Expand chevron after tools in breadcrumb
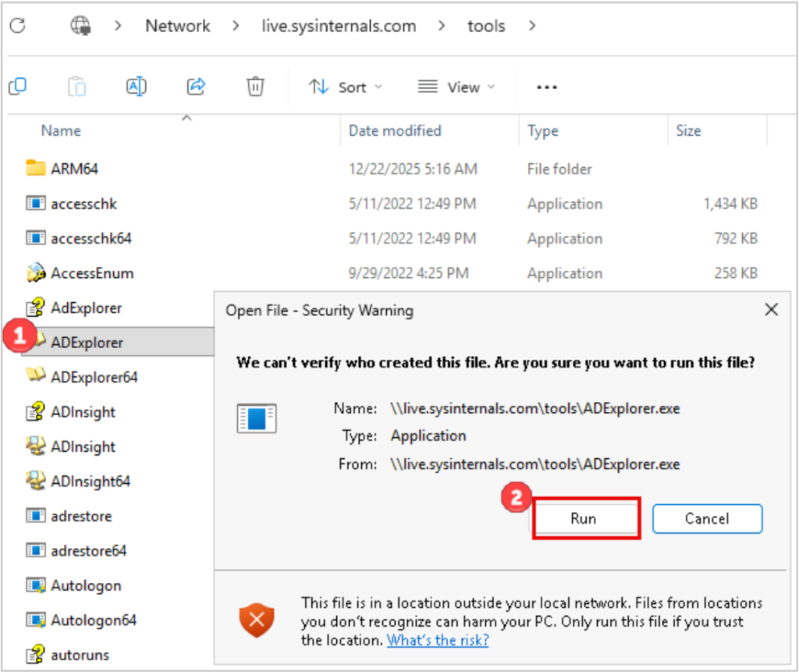799x672 pixels. coord(532,26)
